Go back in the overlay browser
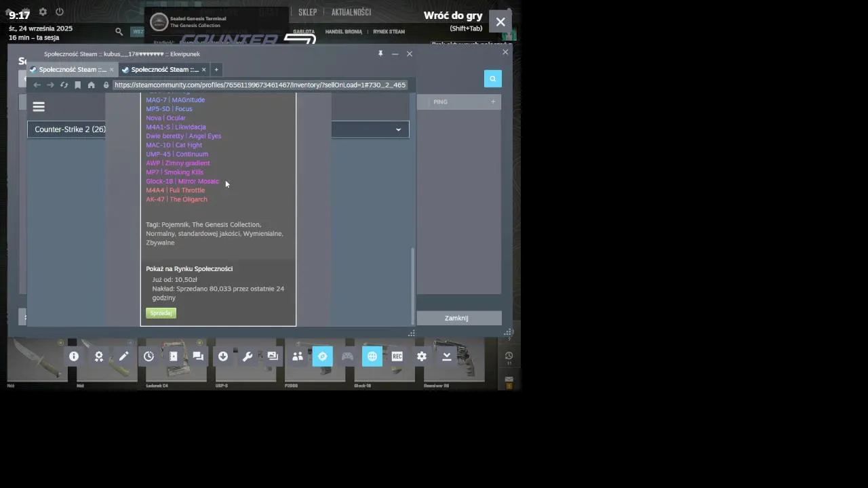The image size is (868, 488). [x=37, y=85]
